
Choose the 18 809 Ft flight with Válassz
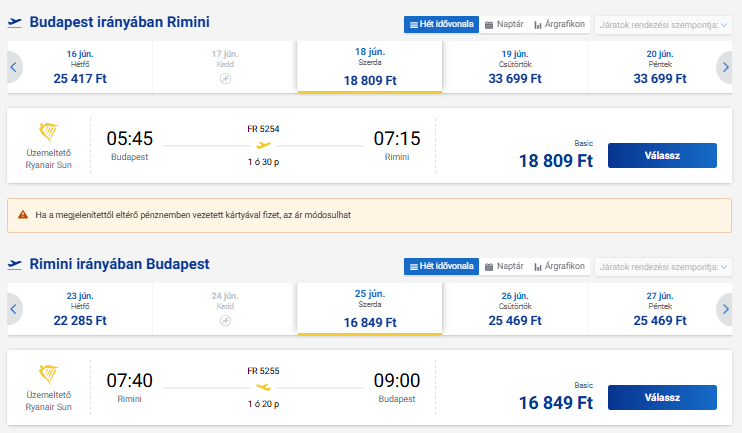tap(662, 155)
